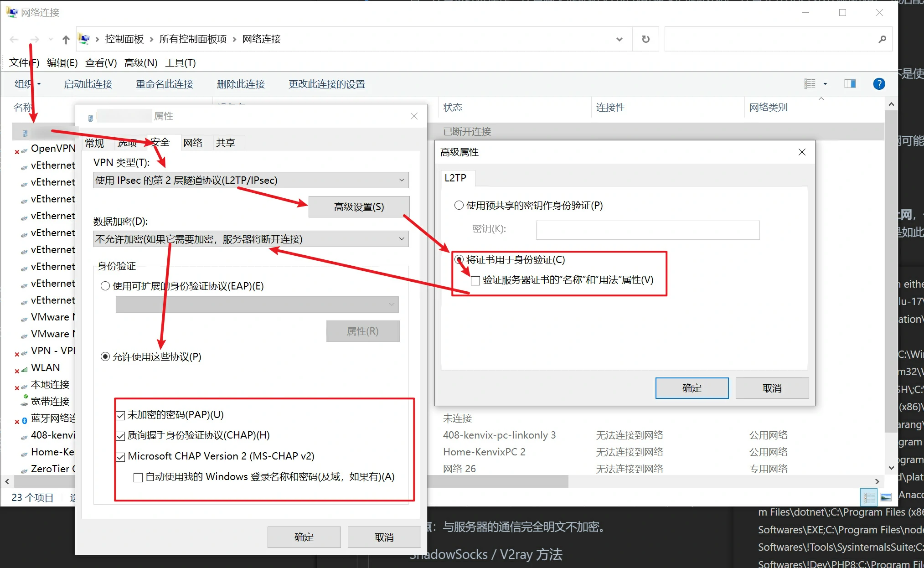Click the 高级设置(S) button
Screen dimensions: 924x568
[x=359, y=207]
